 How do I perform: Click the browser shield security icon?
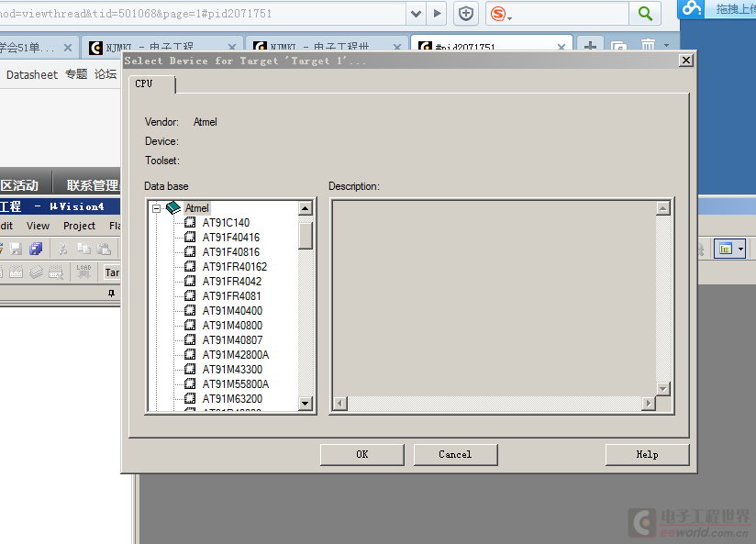tap(466, 14)
